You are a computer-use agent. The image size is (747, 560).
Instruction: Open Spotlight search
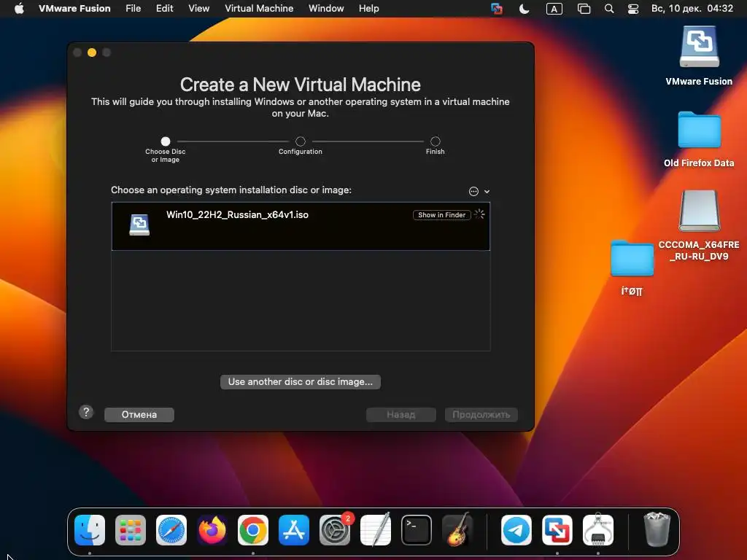[x=609, y=9]
